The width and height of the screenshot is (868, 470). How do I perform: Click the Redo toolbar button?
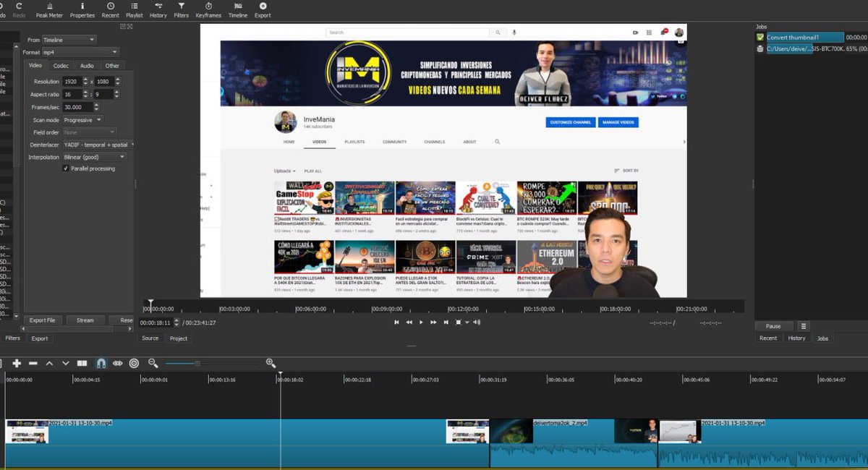click(20, 9)
